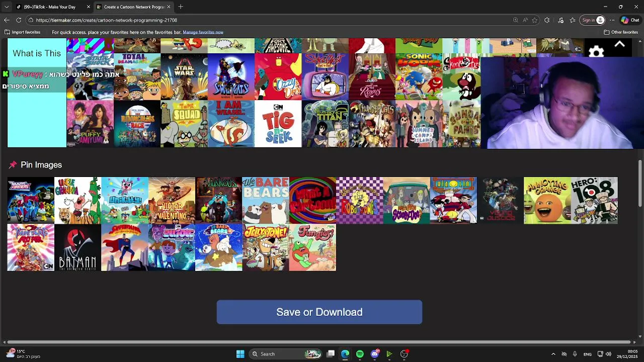
Task: Click the tier row move-up arrow
Action: click(x=619, y=44)
